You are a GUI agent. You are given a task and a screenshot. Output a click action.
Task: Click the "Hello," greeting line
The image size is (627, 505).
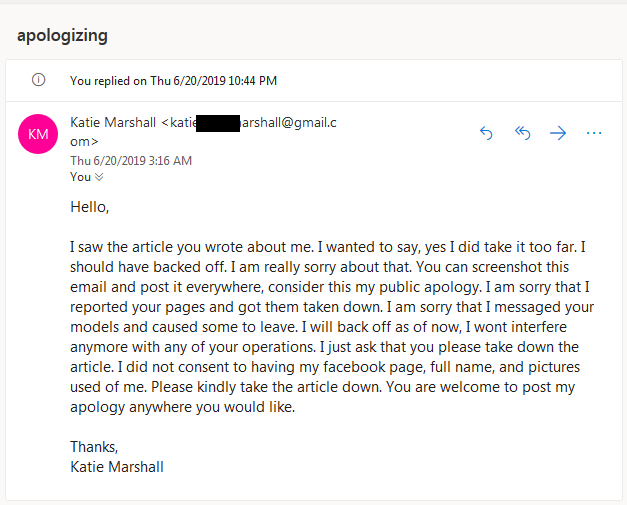point(89,208)
